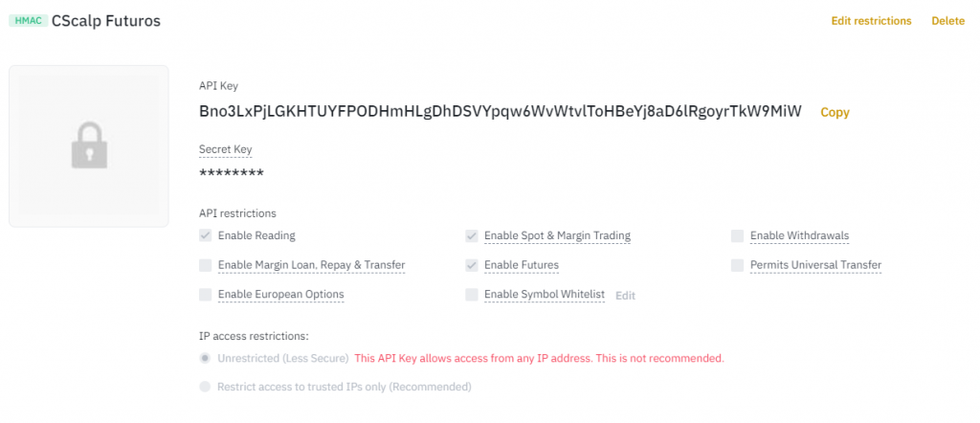Click Edit restrictions link
The height and width of the screenshot is (423, 980).
tap(871, 21)
